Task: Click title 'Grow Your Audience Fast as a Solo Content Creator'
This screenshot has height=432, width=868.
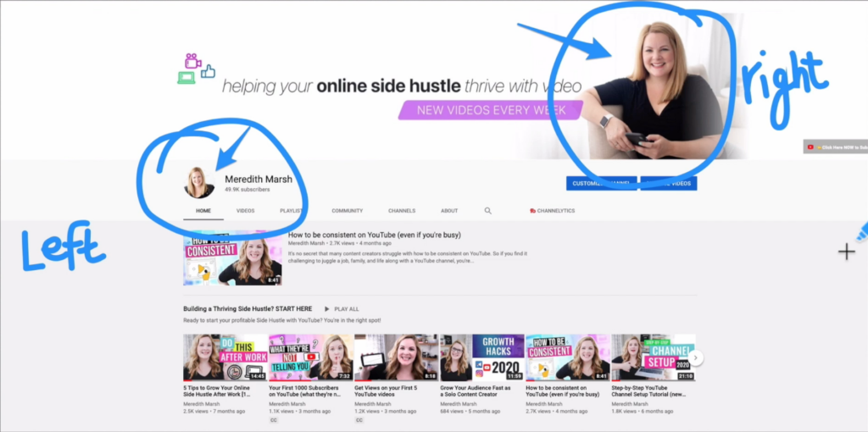Action: [475, 391]
